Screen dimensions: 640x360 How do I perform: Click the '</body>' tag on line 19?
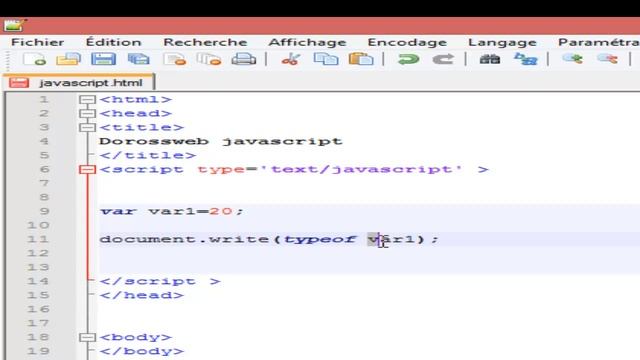coord(142,351)
